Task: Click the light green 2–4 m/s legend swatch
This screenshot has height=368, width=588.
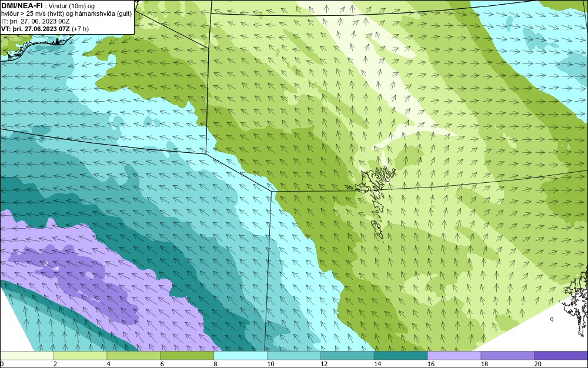Action: (80, 355)
